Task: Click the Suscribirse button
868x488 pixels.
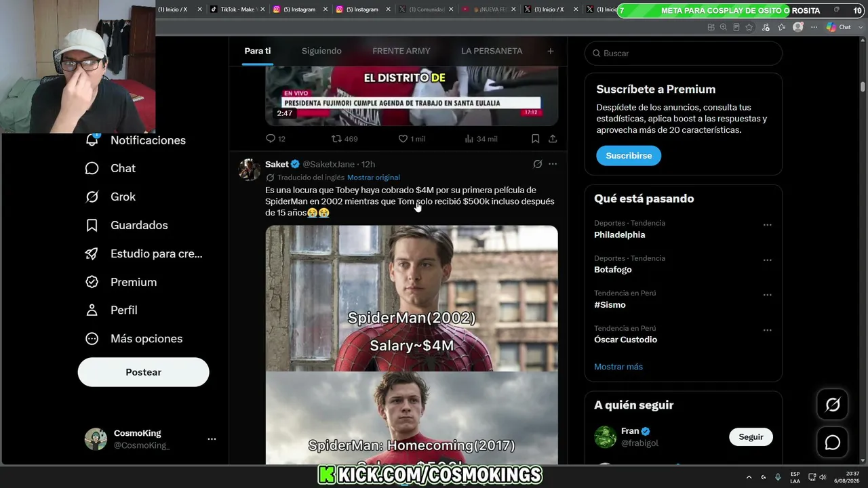Action: 629,155
